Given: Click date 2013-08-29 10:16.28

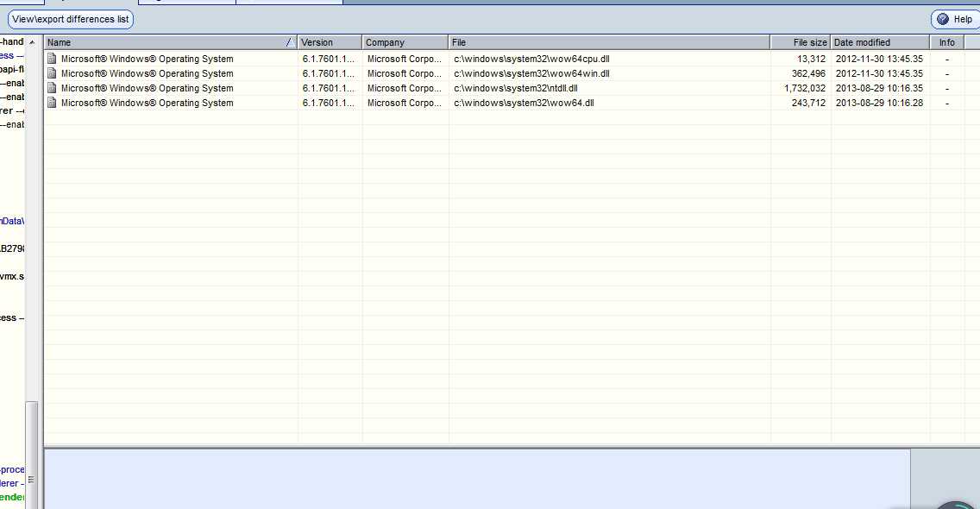Looking at the screenshot, I should coord(879,103).
